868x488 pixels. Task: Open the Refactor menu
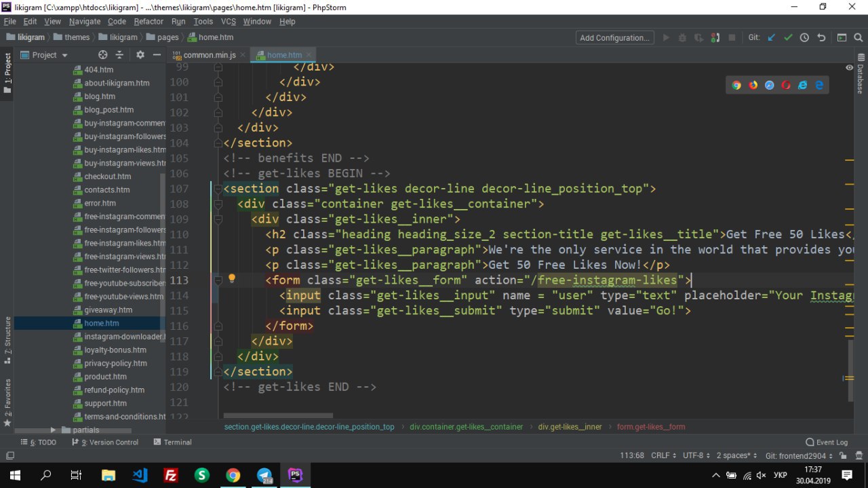pyautogui.click(x=149, y=22)
